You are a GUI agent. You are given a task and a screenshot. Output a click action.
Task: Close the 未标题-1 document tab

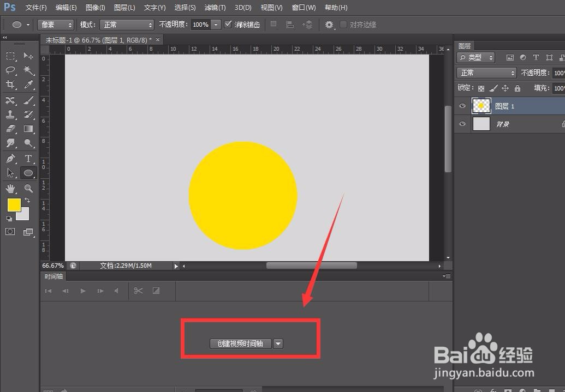[x=157, y=39]
